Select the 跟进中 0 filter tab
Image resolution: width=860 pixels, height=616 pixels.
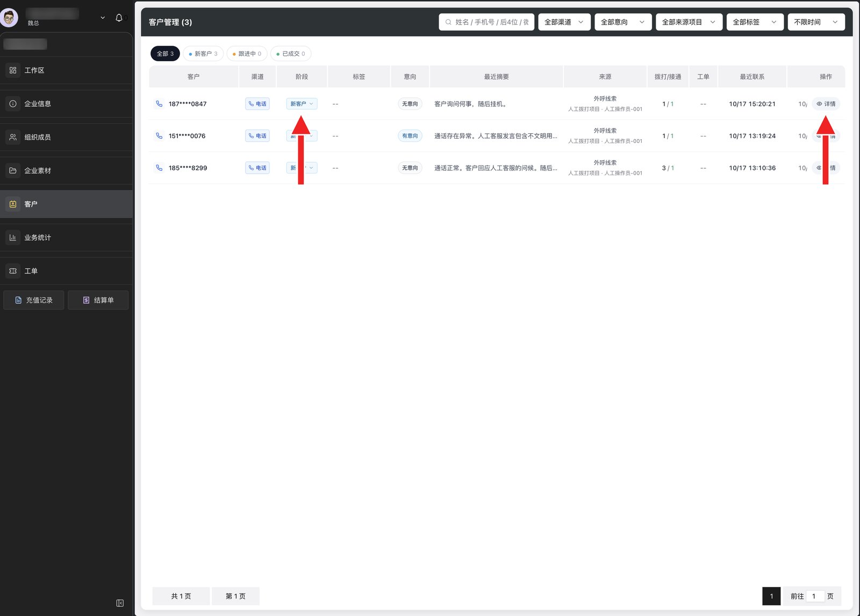tap(247, 54)
